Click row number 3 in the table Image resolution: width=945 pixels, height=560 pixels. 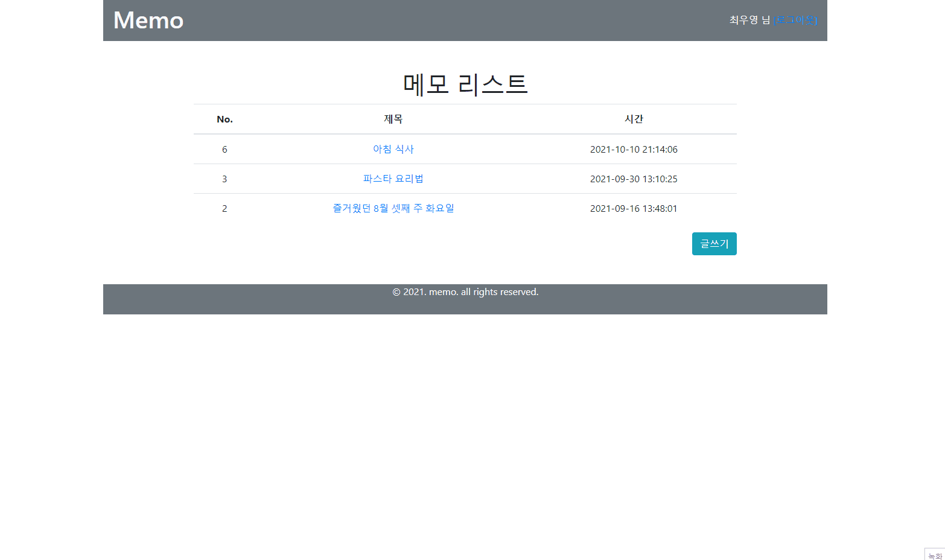tap(224, 179)
